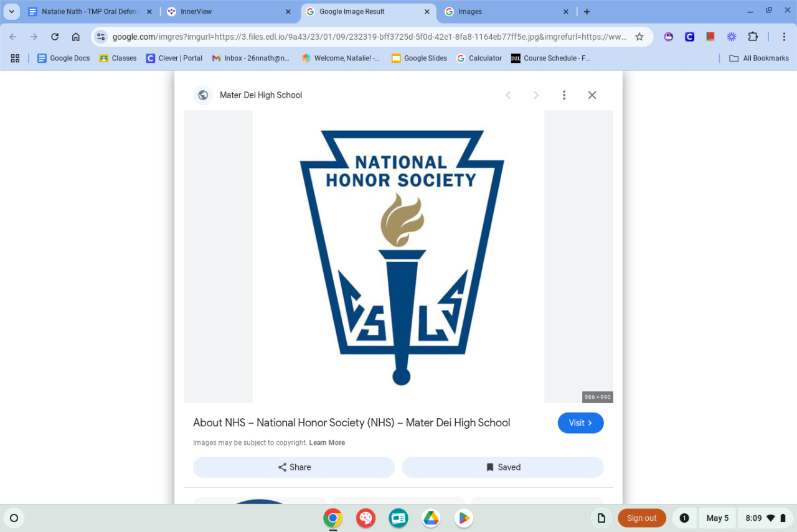Open the purple circle extension icon
This screenshot has height=532, width=797.
point(668,37)
